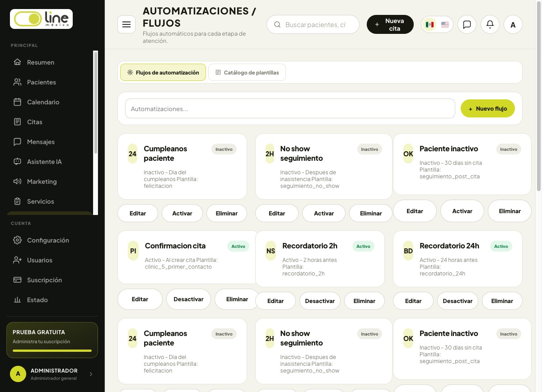Click the Configuración gear icon
The width and height of the screenshot is (542, 392).
(x=17, y=240)
